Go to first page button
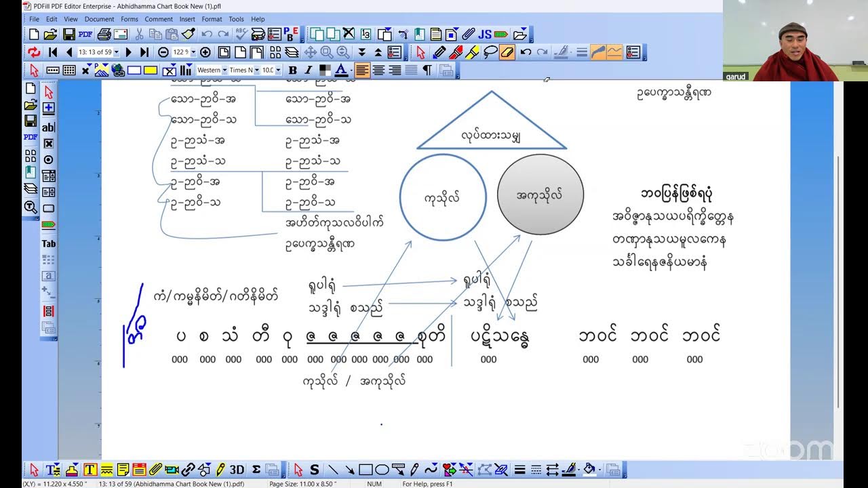The height and width of the screenshot is (488, 868). (x=53, y=52)
